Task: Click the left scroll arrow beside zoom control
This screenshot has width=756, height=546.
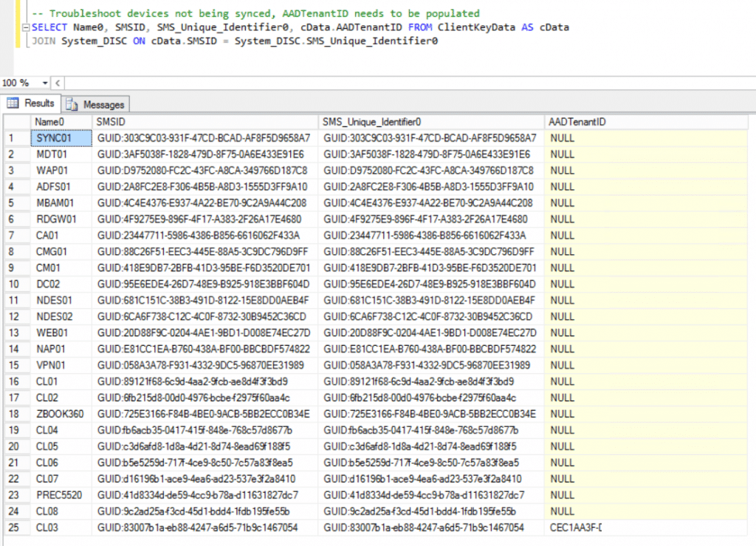Action: [x=58, y=83]
